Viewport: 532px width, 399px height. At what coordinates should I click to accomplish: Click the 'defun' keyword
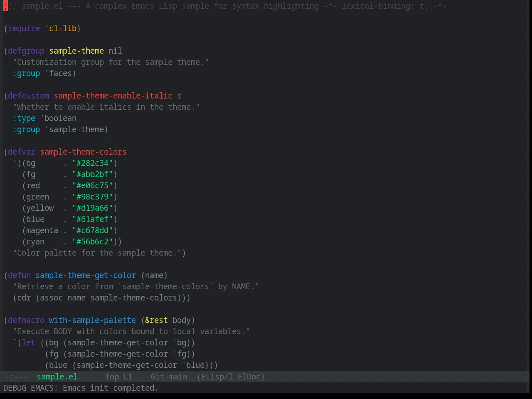20,275
